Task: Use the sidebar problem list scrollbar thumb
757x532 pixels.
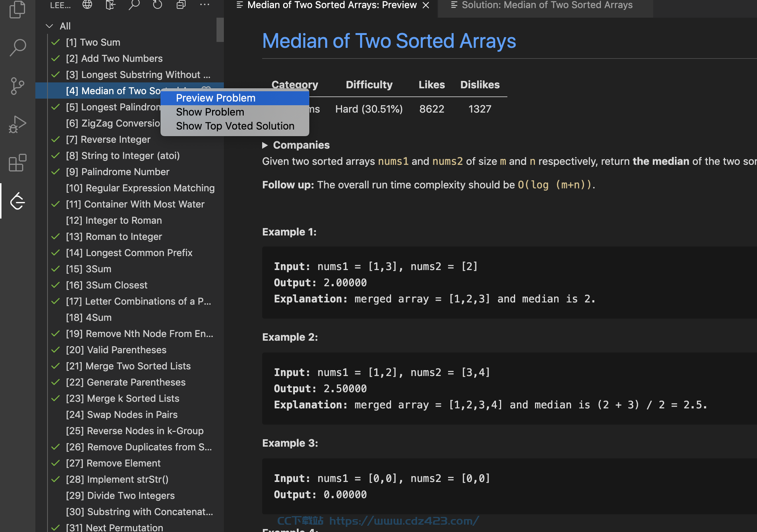Action: pyautogui.click(x=220, y=30)
